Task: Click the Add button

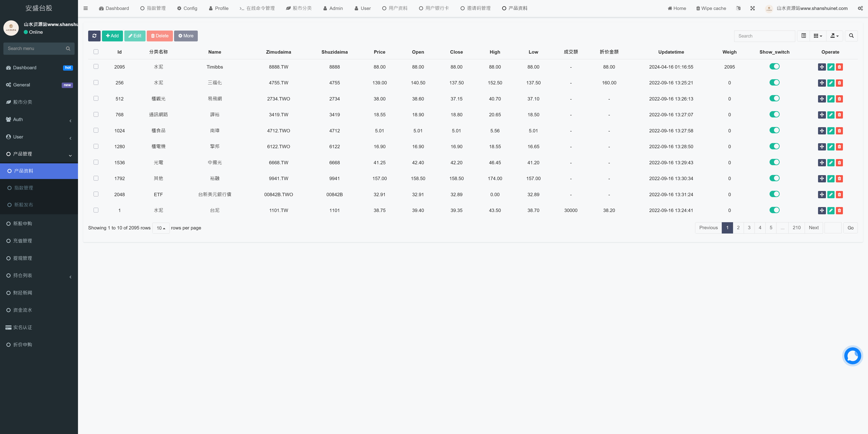Action: pyautogui.click(x=112, y=36)
